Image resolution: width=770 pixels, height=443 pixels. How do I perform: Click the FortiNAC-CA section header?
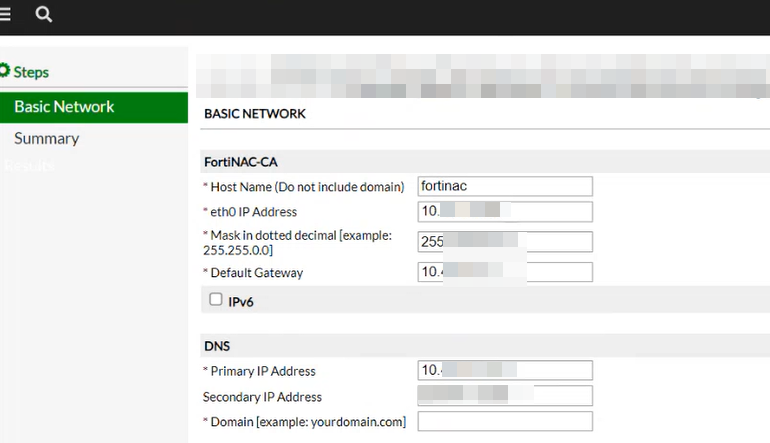241,162
